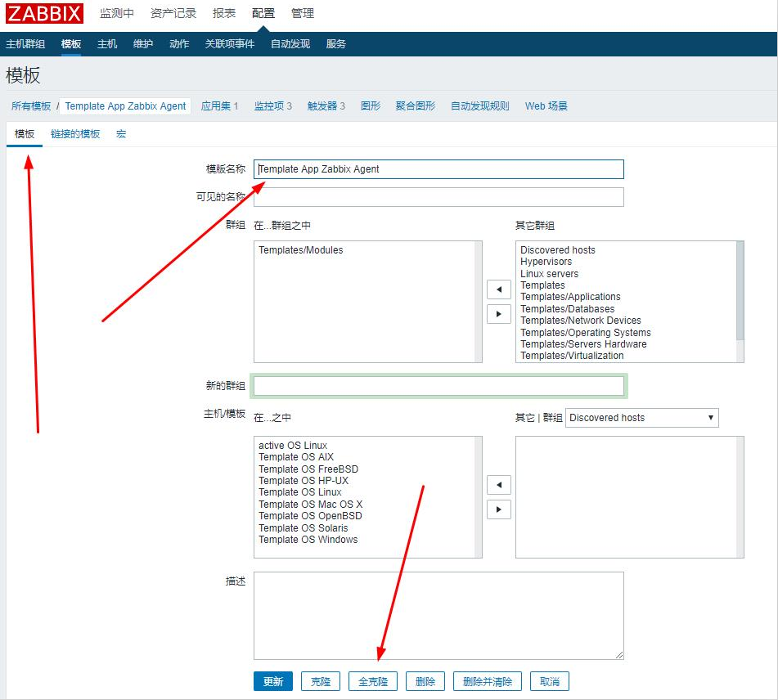Open the Discovered hosts group dropdown
Viewport: 778px width, 700px height.
point(641,418)
